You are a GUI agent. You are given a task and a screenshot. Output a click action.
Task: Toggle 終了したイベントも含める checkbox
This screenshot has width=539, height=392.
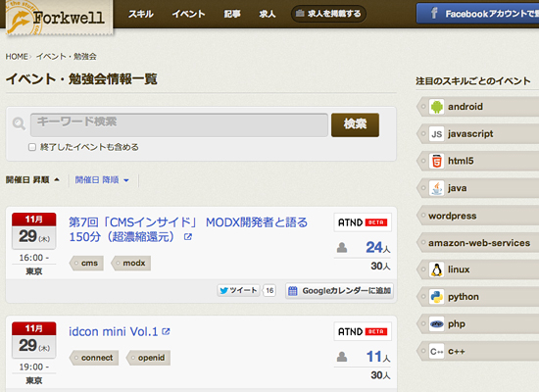[x=32, y=147]
